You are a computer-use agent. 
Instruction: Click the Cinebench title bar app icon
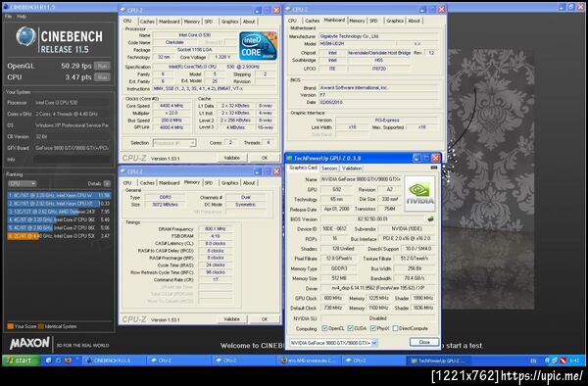[5, 7]
